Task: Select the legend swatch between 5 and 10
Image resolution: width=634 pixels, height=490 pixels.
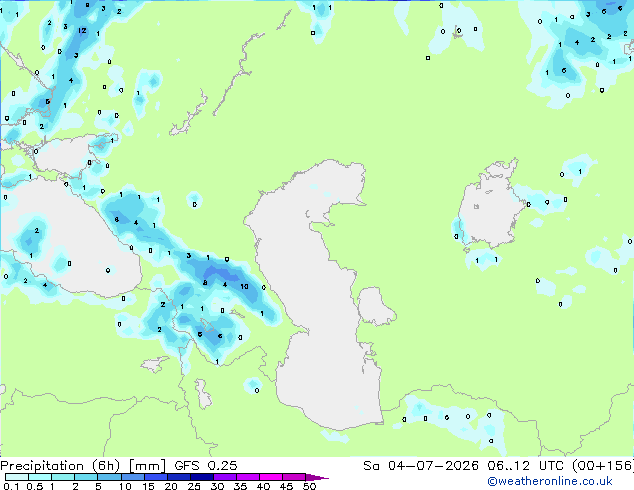Action: pyautogui.click(x=109, y=477)
